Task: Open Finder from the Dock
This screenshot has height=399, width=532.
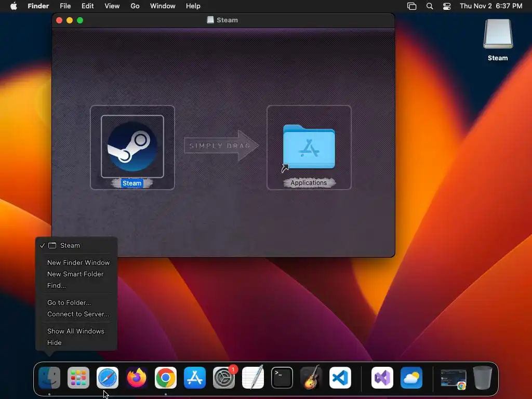Action: coord(49,378)
